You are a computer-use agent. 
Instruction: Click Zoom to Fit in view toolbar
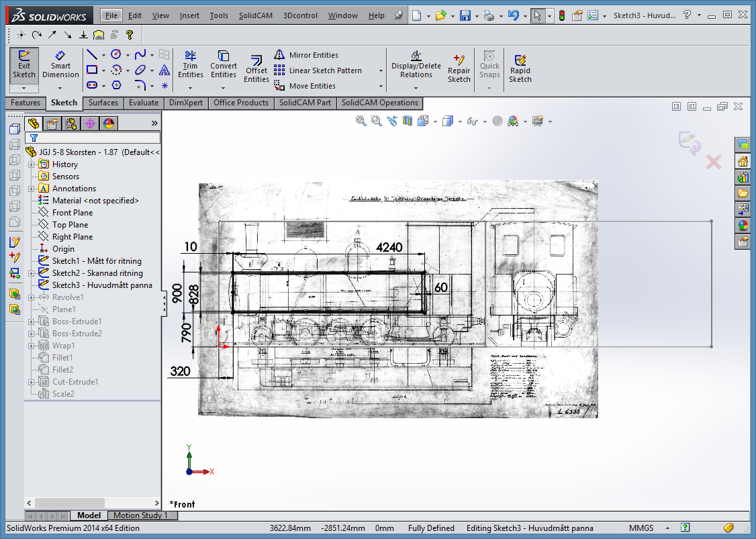(361, 121)
